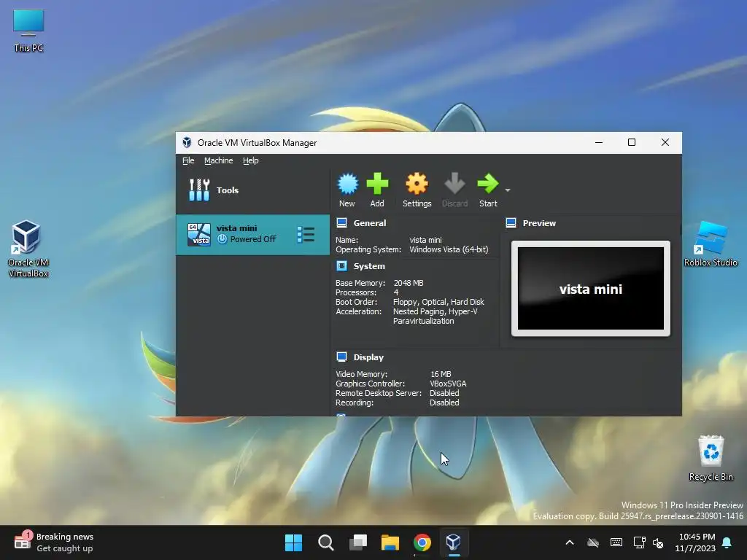Open Google Chrome from taskbar

coord(422,542)
